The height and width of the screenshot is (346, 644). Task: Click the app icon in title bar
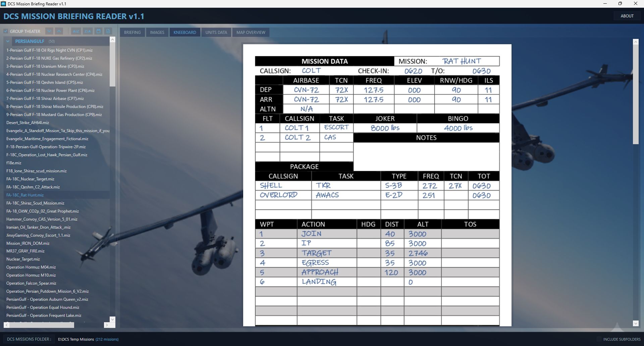[x=3, y=4]
